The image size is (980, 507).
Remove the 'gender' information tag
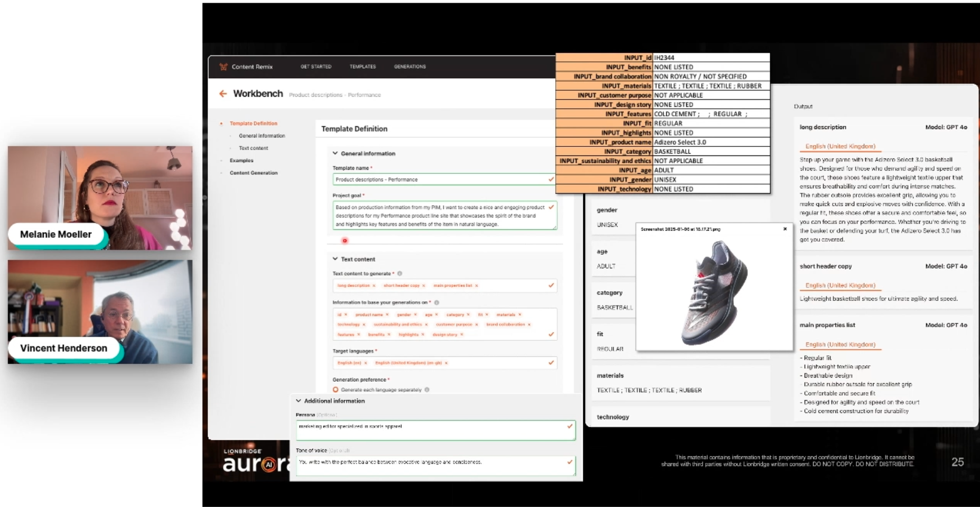click(415, 315)
